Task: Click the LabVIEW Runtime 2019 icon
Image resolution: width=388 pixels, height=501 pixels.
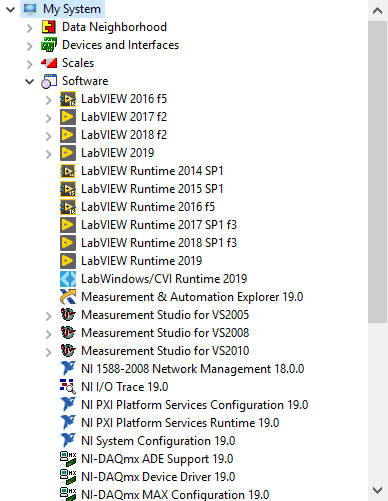Action: (x=68, y=261)
